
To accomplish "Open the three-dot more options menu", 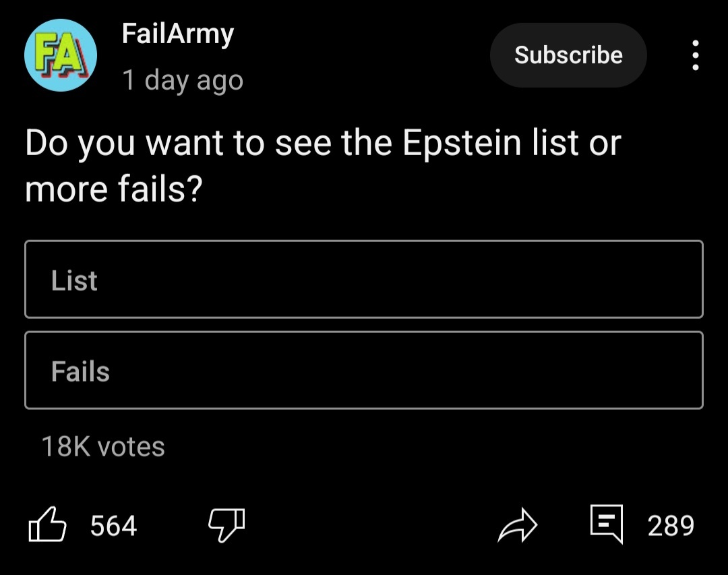I will (696, 55).
